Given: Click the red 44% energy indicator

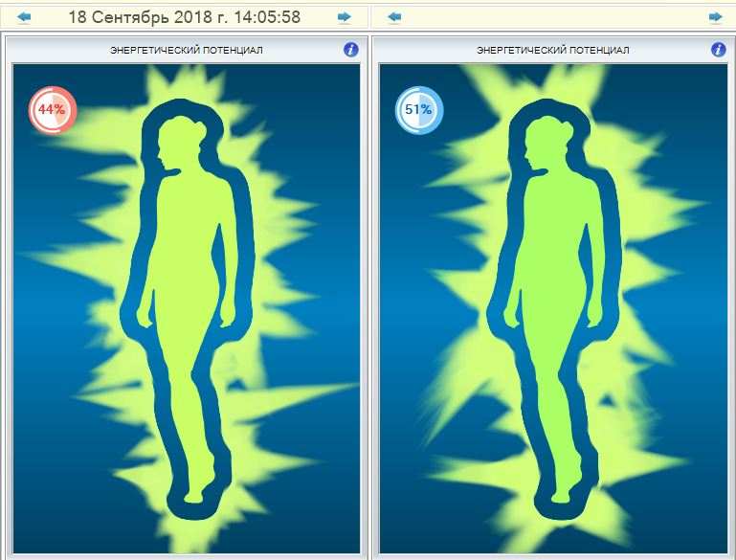Looking at the screenshot, I should (52, 109).
